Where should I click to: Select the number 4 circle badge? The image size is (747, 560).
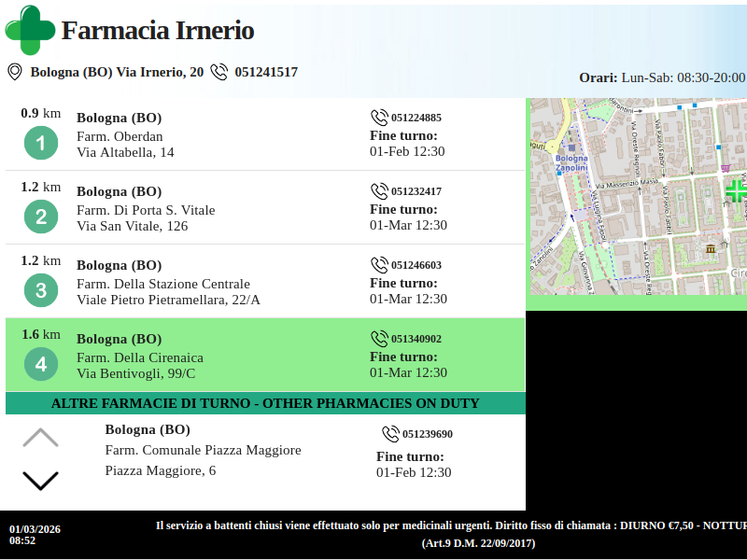tap(41, 365)
